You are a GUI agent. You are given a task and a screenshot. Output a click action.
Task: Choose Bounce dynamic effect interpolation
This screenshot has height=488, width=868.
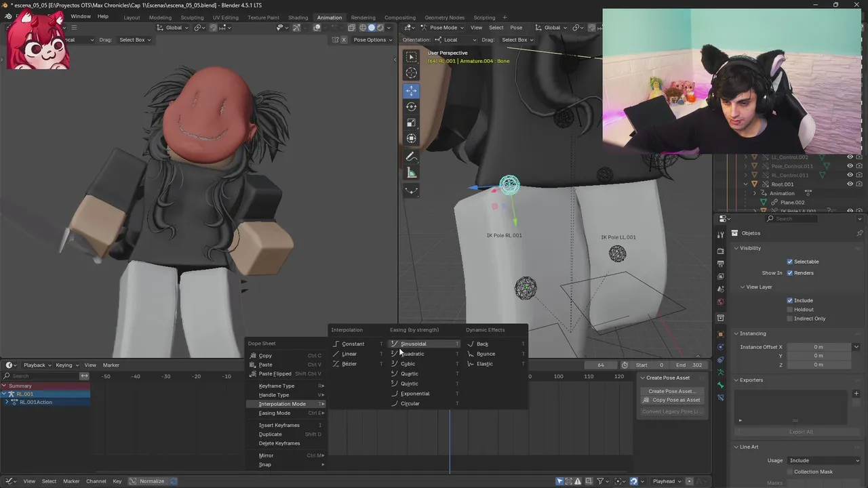click(x=496, y=354)
